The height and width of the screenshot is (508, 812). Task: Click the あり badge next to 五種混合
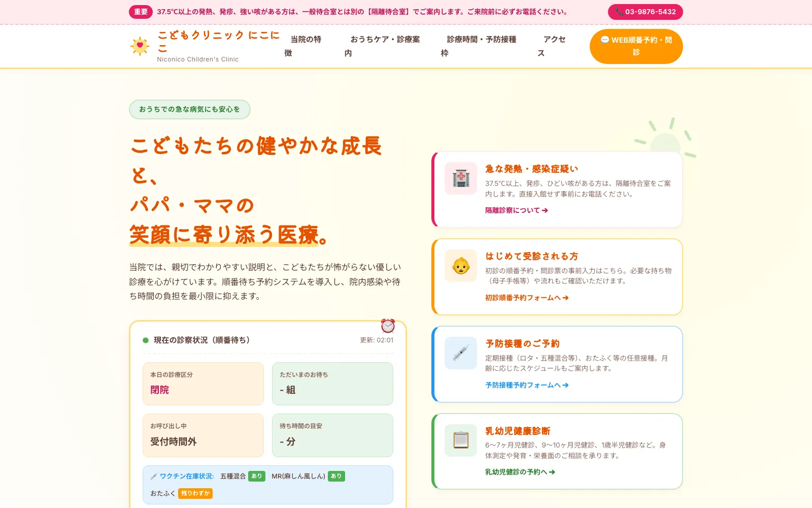pos(257,477)
